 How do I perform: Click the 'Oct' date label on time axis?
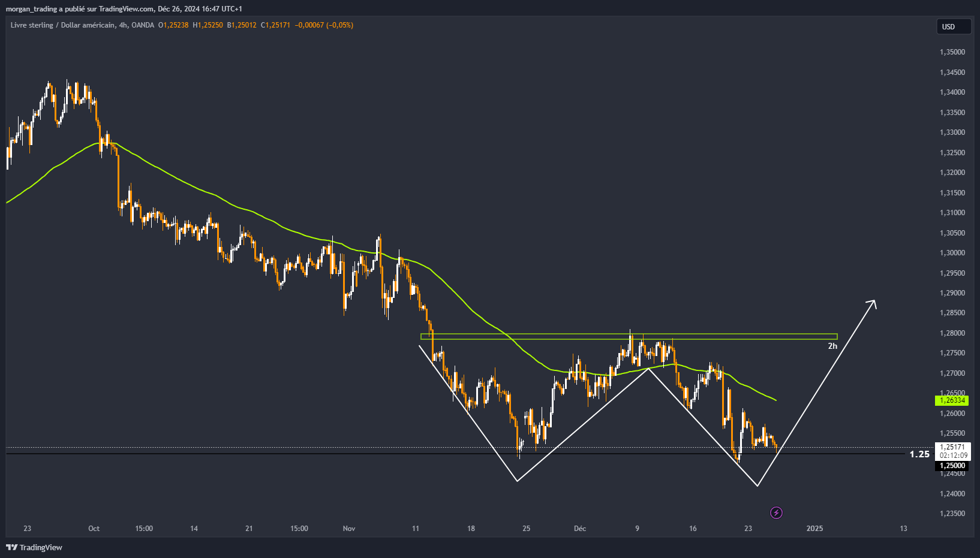click(94, 529)
